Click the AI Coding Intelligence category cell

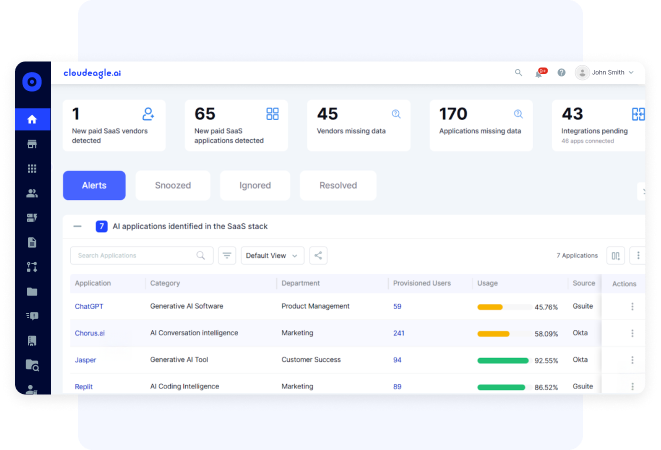(x=185, y=386)
